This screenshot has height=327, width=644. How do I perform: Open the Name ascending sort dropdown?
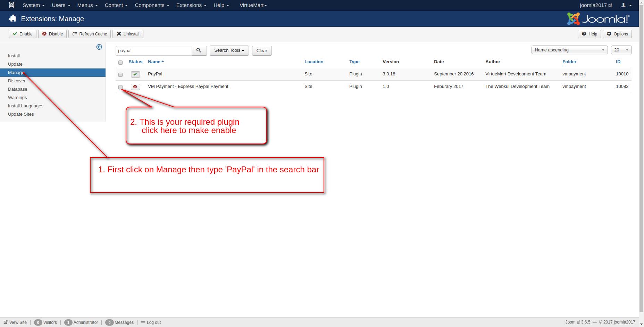[569, 50]
